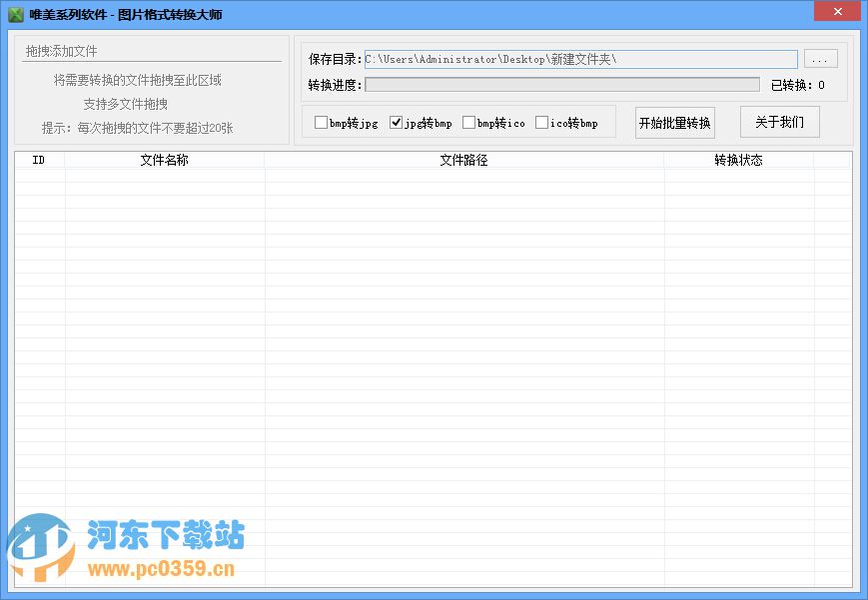Viewport: 868px width, 600px height.
Task: Click the 开始批量转换 button
Action: click(x=674, y=122)
